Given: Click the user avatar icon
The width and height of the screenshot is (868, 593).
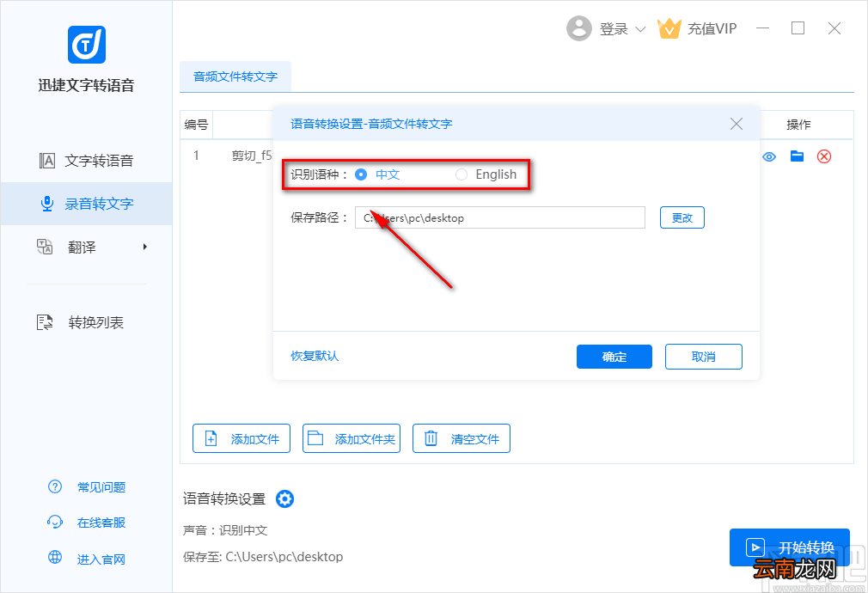Looking at the screenshot, I should pyautogui.click(x=579, y=28).
